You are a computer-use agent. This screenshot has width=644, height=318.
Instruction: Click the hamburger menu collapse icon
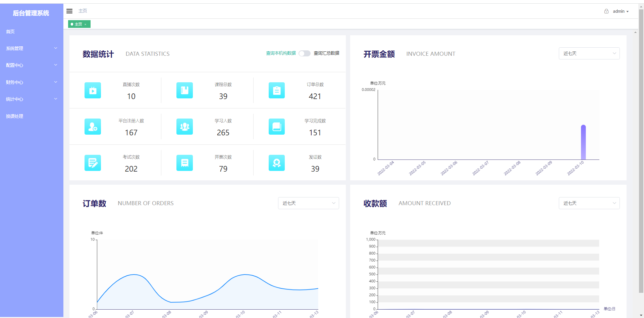coord(69,11)
